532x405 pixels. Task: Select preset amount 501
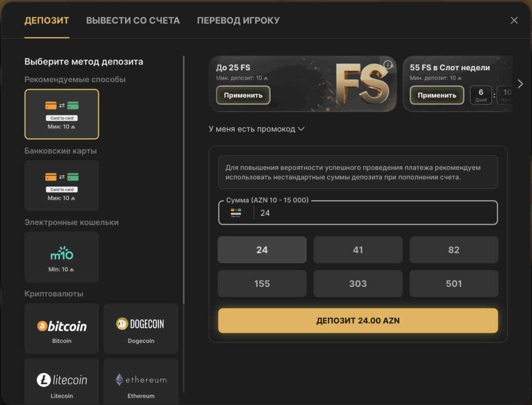(454, 283)
